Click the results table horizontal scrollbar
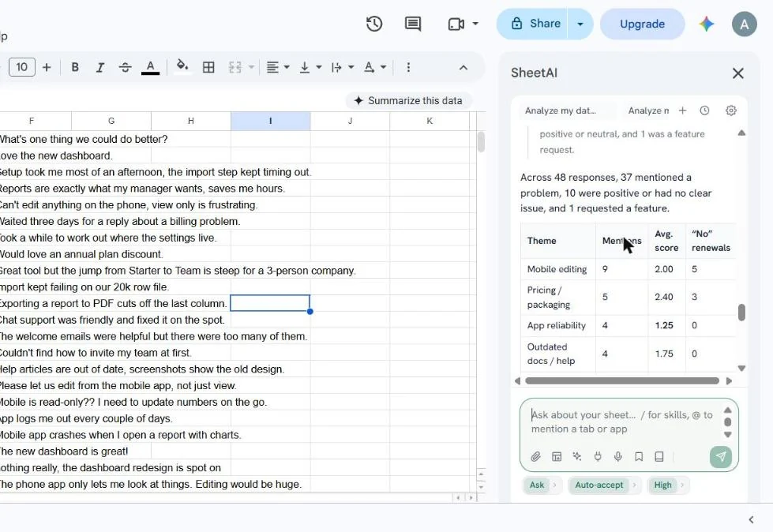This screenshot has height=532, width=773. point(622,380)
